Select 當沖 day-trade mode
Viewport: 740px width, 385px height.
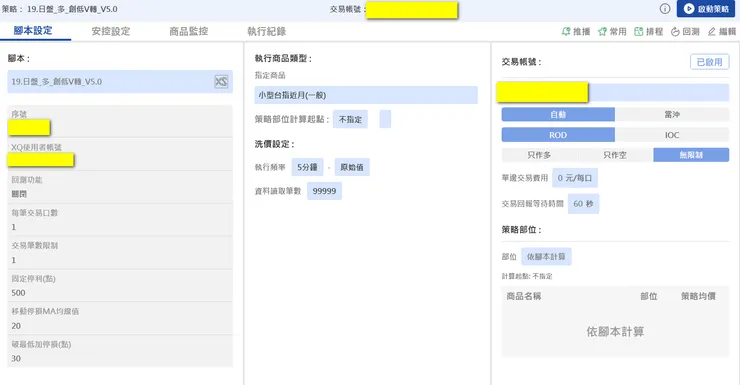(672, 115)
